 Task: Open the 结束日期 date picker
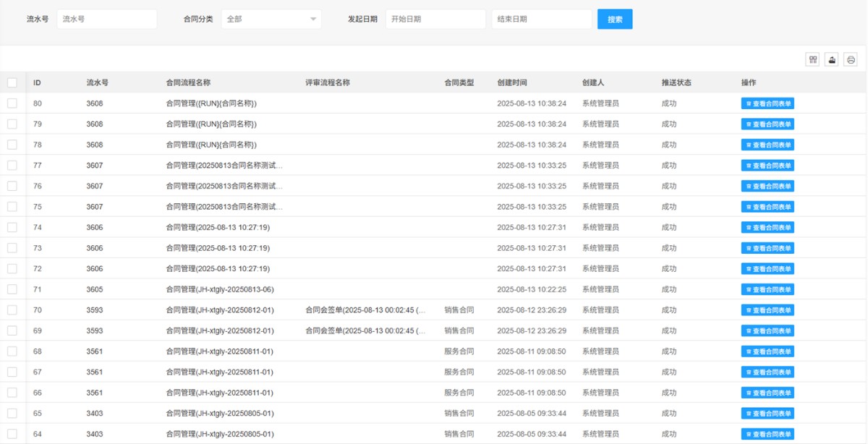pos(541,20)
